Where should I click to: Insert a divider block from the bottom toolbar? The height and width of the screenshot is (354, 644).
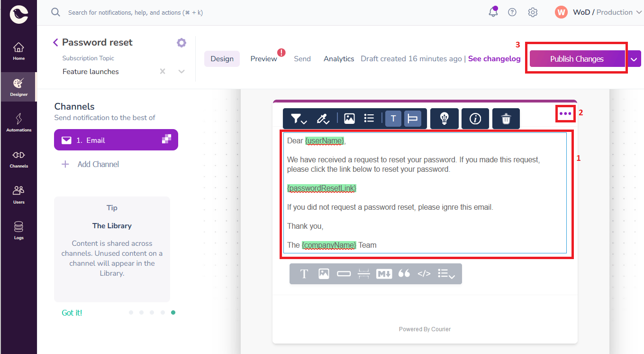click(363, 274)
